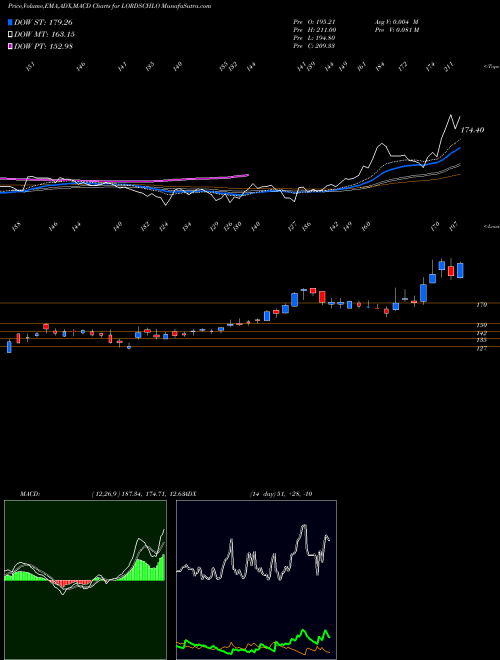500x660 pixels.
Task: Select the 'DOW PT: 152.98' legend text
Action: [x=43, y=46]
